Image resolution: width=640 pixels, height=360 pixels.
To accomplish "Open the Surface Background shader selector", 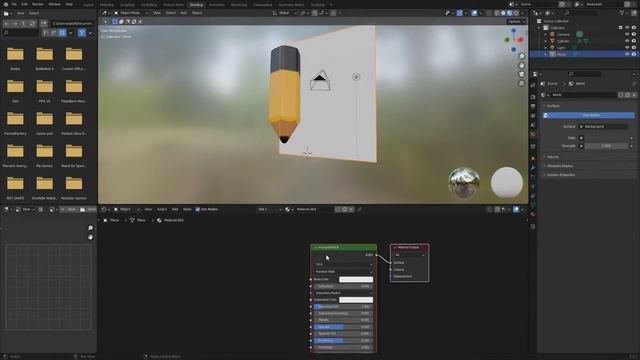I will [603, 127].
